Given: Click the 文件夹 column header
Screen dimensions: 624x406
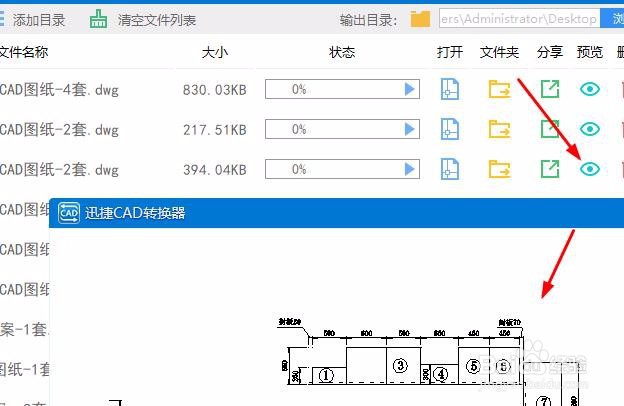Looking at the screenshot, I should (x=499, y=52).
